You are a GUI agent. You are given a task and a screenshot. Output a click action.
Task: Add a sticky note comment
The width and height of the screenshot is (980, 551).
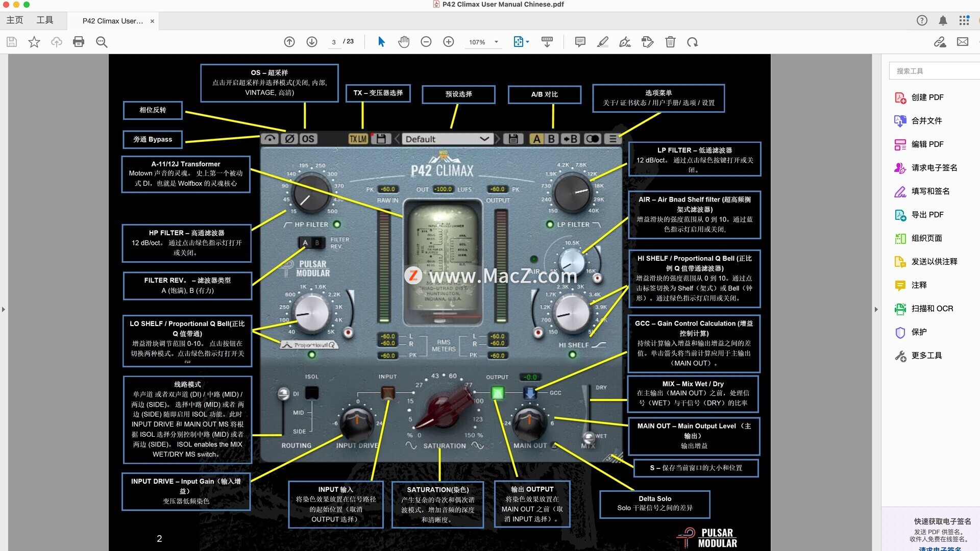(580, 42)
